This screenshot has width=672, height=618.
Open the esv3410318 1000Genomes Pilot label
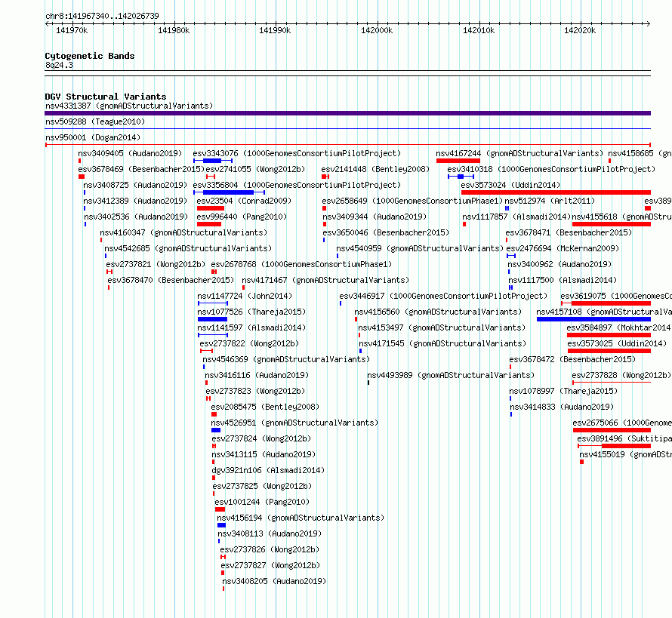[x=552, y=169]
